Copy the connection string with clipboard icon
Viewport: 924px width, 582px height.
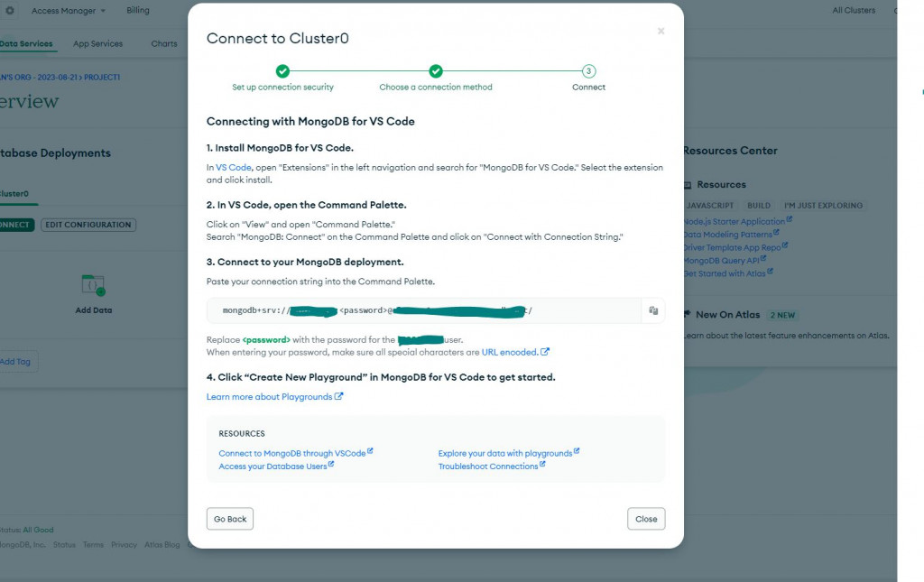pos(653,310)
